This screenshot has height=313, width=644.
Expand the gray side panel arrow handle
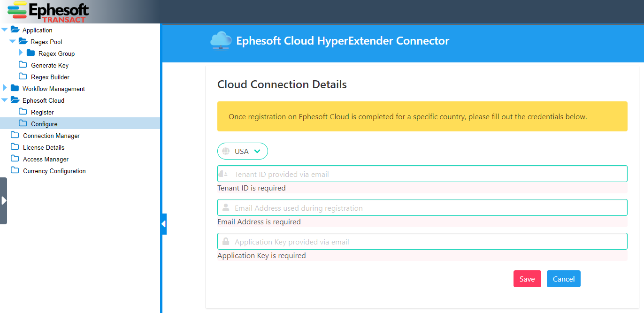pos(4,201)
